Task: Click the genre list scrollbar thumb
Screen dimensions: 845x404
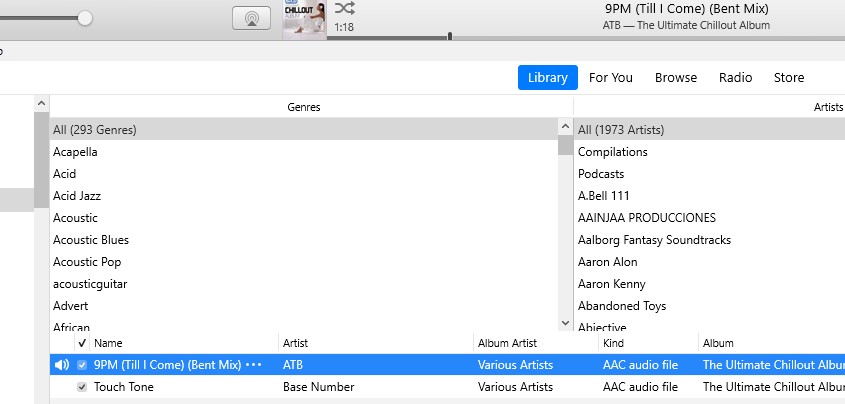Action: click(x=565, y=145)
